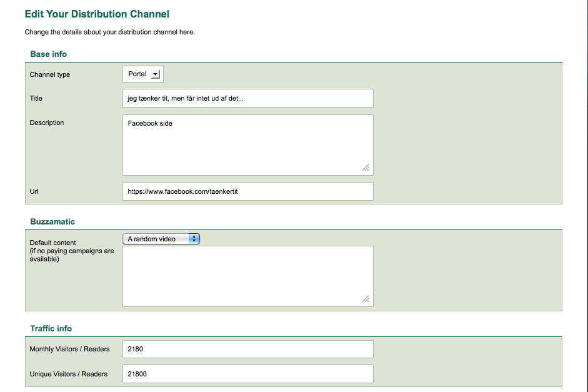Select the Unique Visitors / Readers input
This screenshot has width=588, height=392.
tap(247, 374)
